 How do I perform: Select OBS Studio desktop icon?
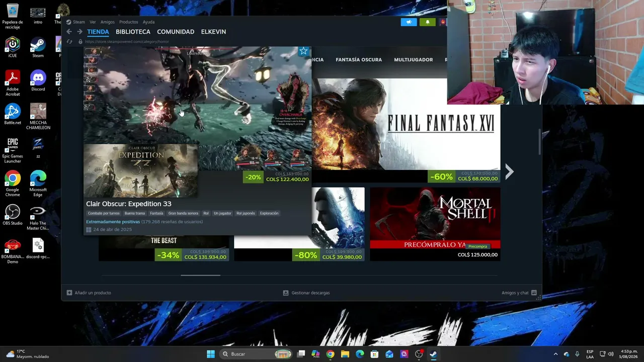point(13,215)
